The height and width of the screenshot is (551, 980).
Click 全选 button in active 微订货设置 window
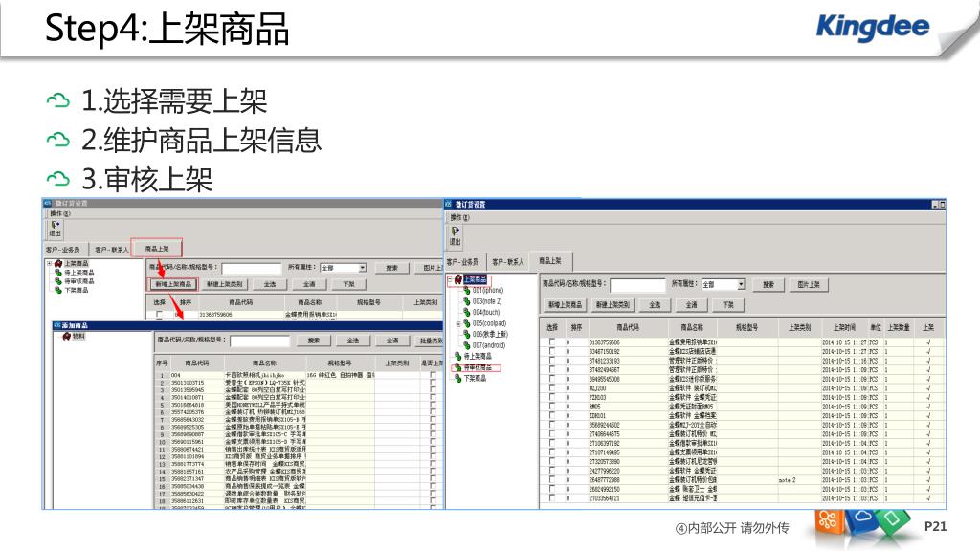pos(655,305)
